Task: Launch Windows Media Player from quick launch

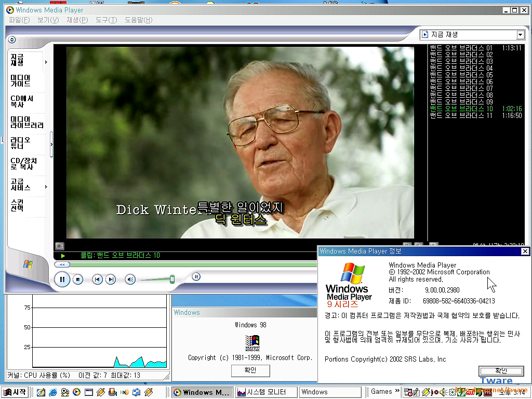Action: tap(77, 392)
